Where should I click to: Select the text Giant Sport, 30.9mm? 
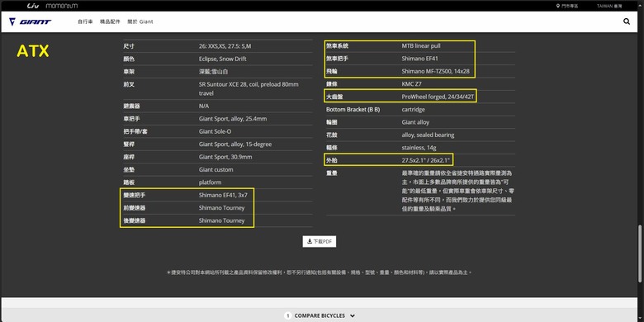pyautogui.click(x=225, y=157)
